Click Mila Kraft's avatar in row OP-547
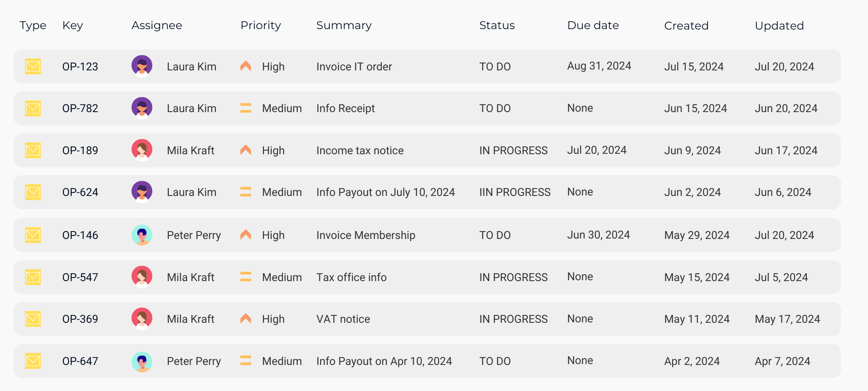Viewport: 868px width, 391px height. pyautogui.click(x=142, y=277)
